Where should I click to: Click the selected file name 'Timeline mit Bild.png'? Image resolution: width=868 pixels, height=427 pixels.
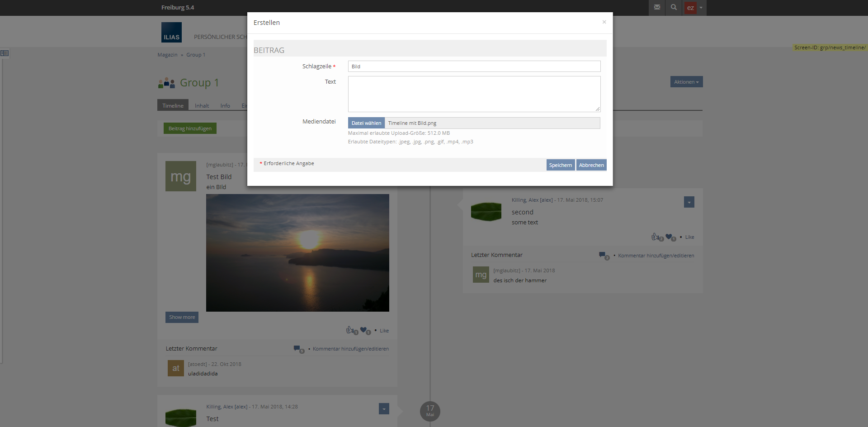pyautogui.click(x=412, y=123)
